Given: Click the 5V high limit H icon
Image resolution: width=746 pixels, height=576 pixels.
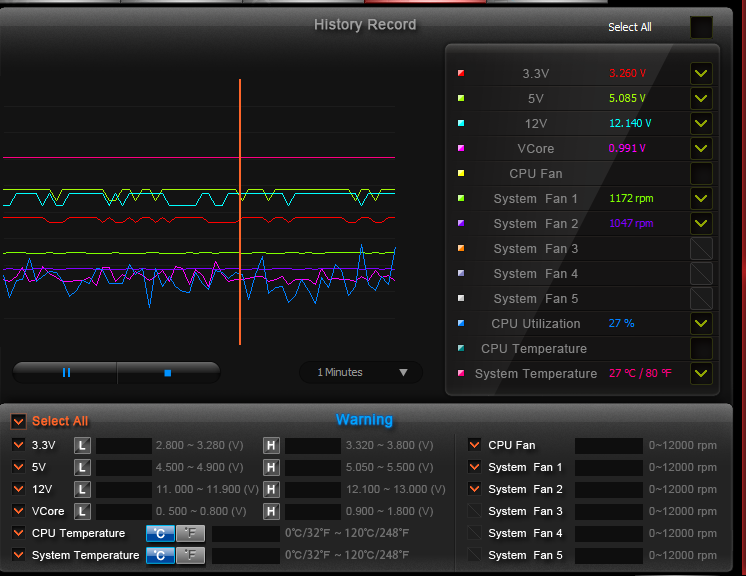Looking at the screenshot, I should click(x=271, y=468).
